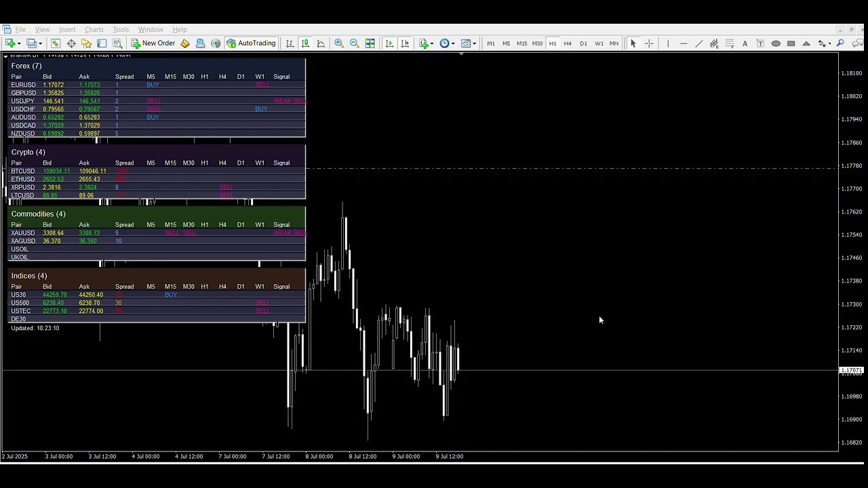
Task: Open the search magnifier icon
Action: click(x=840, y=43)
